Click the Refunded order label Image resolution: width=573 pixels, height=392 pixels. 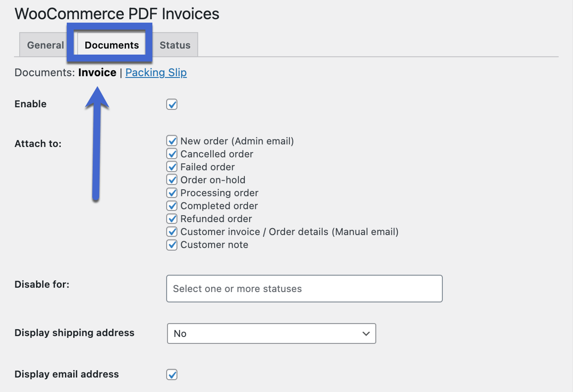point(216,218)
